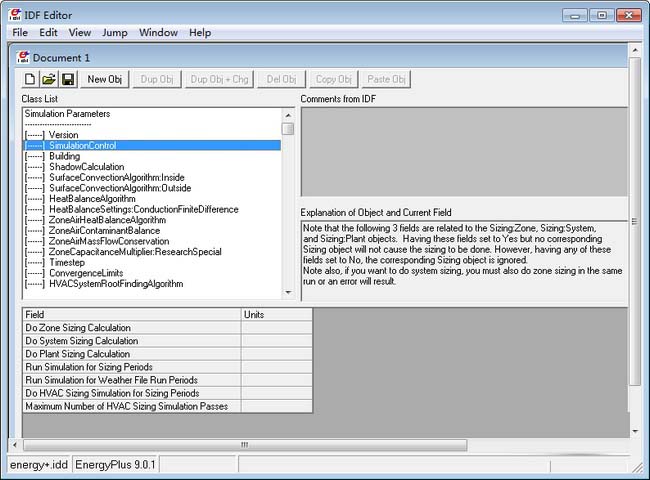Open the Help menu
The image size is (650, 480).
[200, 33]
